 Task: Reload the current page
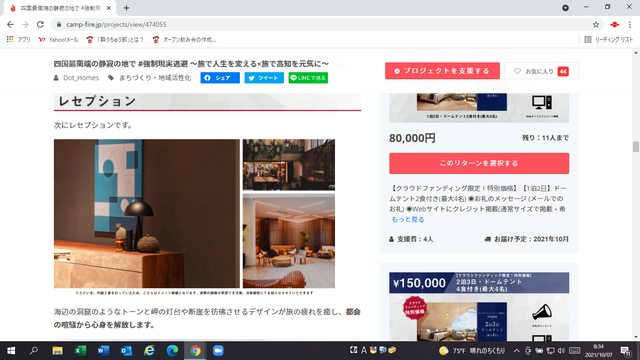[x=40, y=24]
